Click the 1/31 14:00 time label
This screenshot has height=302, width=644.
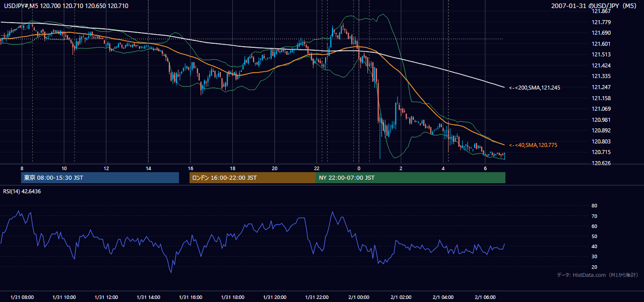(x=148, y=297)
